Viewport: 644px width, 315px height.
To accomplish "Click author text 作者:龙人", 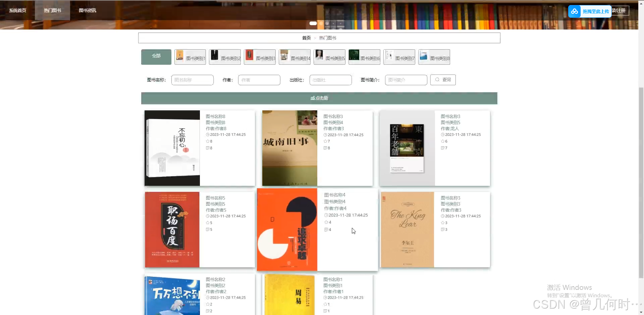I will click(449, 128).
